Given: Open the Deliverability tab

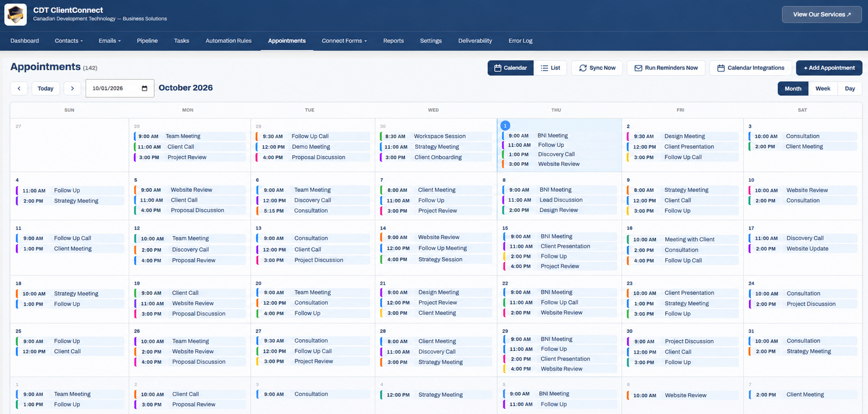Looking at the screenshot, I should [x=475, y=41].
